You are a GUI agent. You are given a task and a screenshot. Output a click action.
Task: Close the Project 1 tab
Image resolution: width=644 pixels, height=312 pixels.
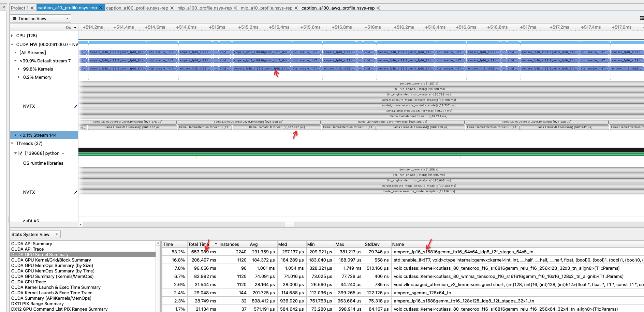[x=32, y=8]
